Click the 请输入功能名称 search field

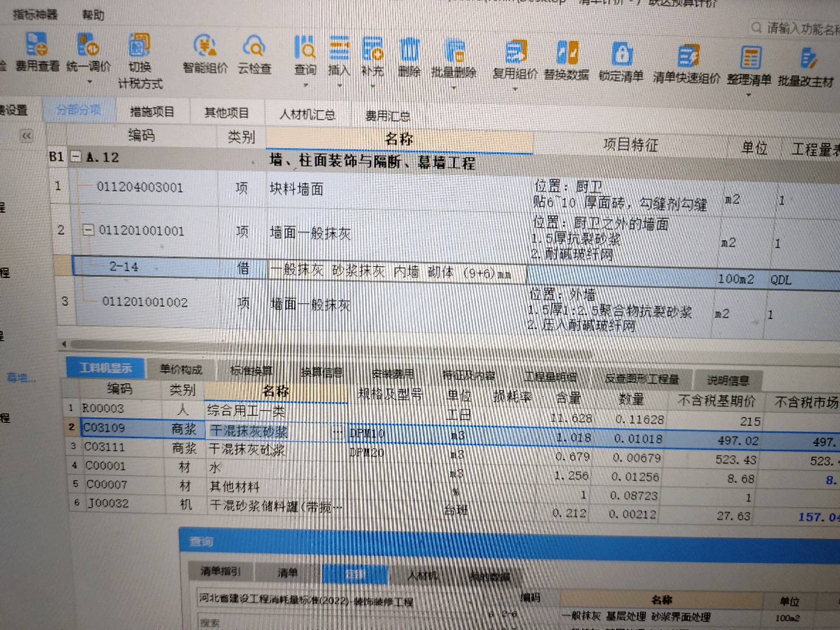click(794, 28)
